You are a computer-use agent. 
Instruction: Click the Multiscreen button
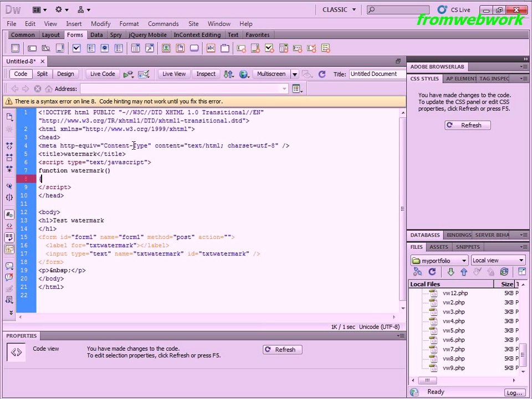[271, 74]
